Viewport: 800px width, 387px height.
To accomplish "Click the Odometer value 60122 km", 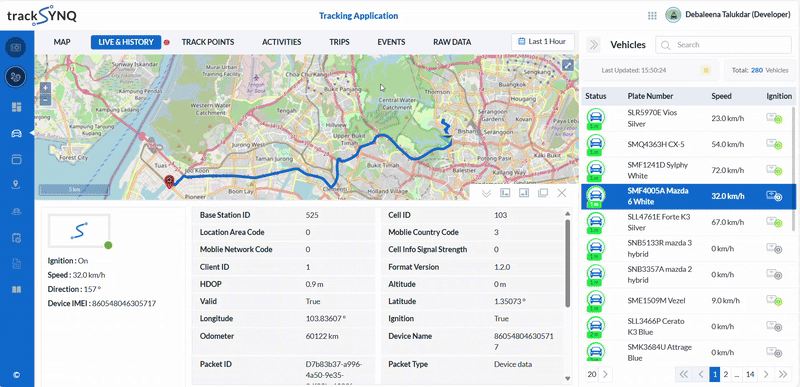I will tap(321, 336).
